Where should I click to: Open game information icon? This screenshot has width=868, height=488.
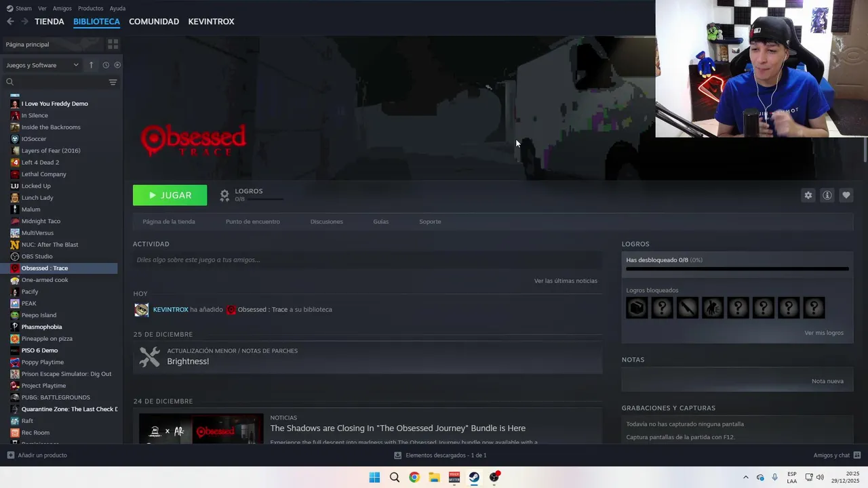click(827, 195)
